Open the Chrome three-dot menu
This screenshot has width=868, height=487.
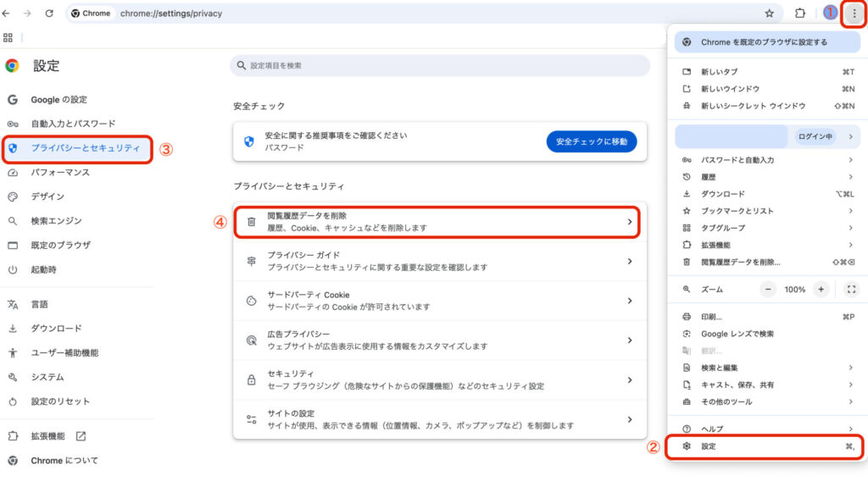click(x=854, y=14)
